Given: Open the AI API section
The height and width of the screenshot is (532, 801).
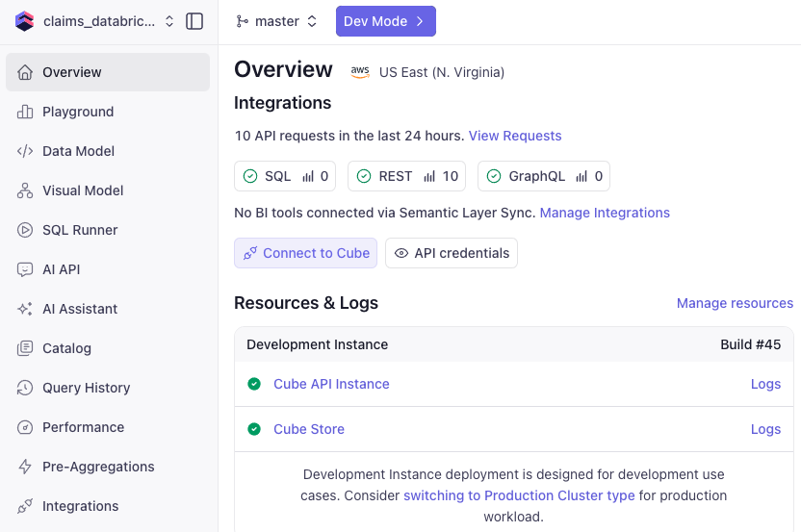Looking at the screenshot, I should [x=108, y=269].
